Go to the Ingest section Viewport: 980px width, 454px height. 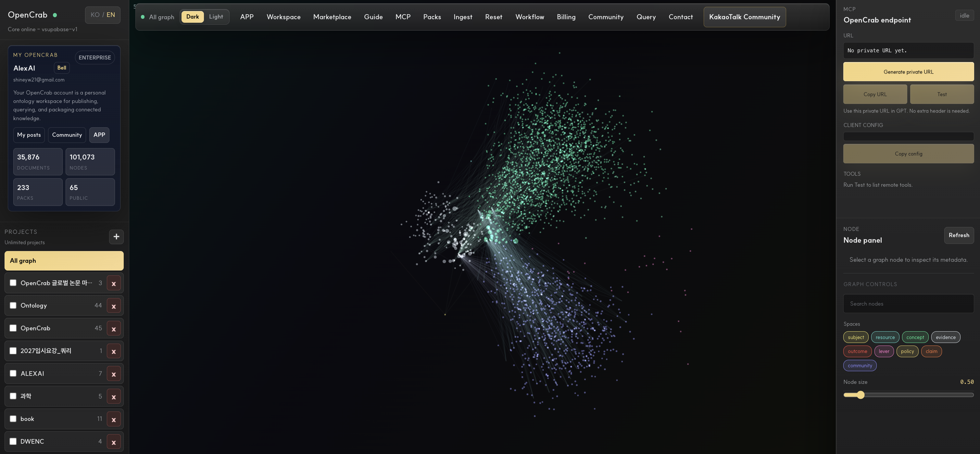point(463,17)
